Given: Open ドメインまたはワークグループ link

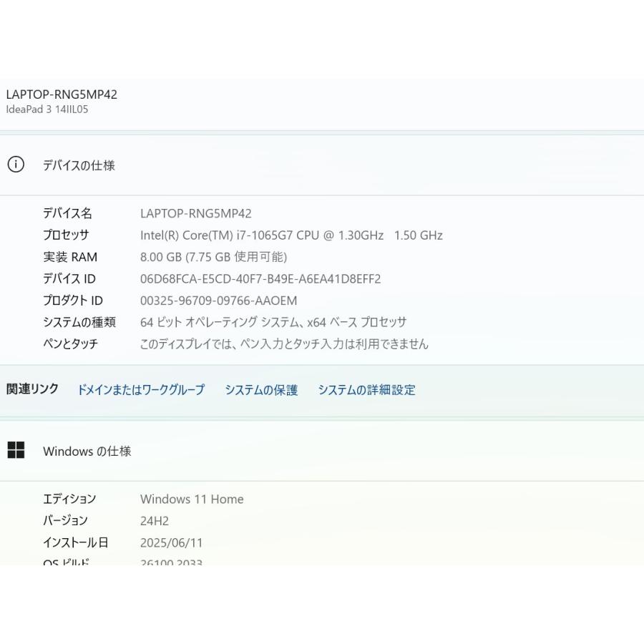Looking at the screenshot, I should click(x=141, y=389).
